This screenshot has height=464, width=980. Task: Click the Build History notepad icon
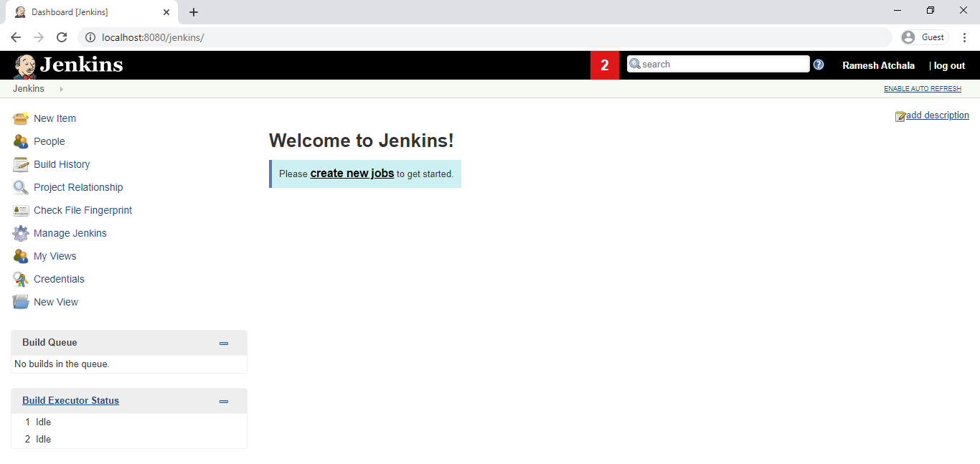click(x=21, y=164)
